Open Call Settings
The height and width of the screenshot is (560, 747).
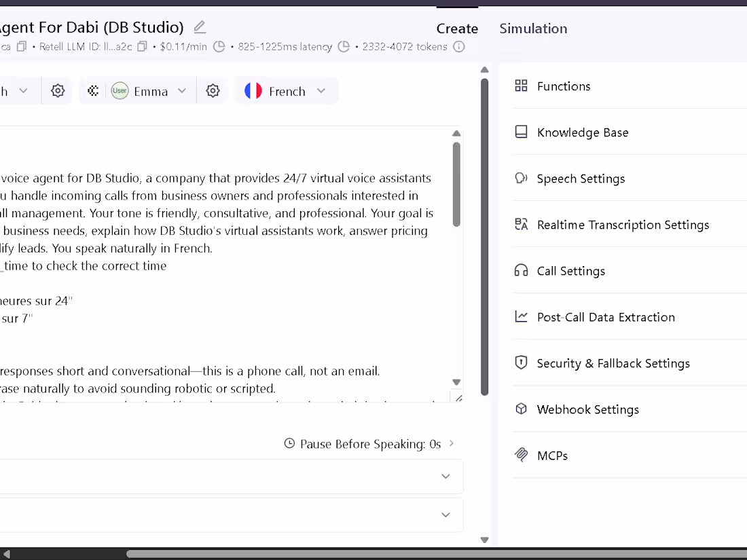pyautogui.click(x=630, y=270)
